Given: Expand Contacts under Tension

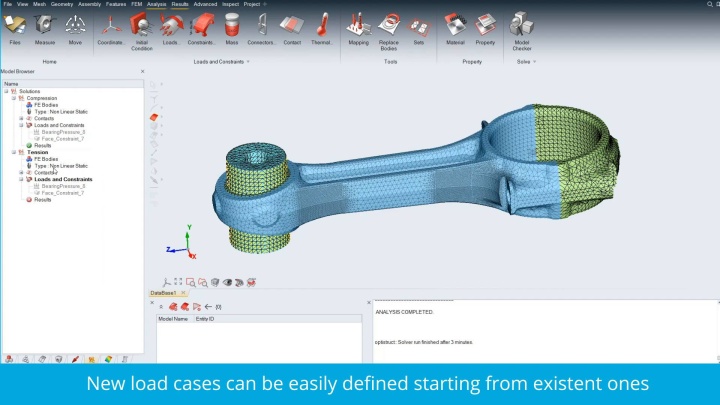Looking at the screenshot, I should [21, 173].
